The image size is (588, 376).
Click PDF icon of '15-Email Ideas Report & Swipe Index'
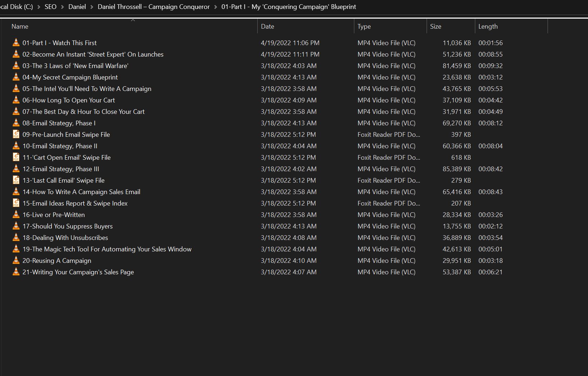tap(16, 203)
